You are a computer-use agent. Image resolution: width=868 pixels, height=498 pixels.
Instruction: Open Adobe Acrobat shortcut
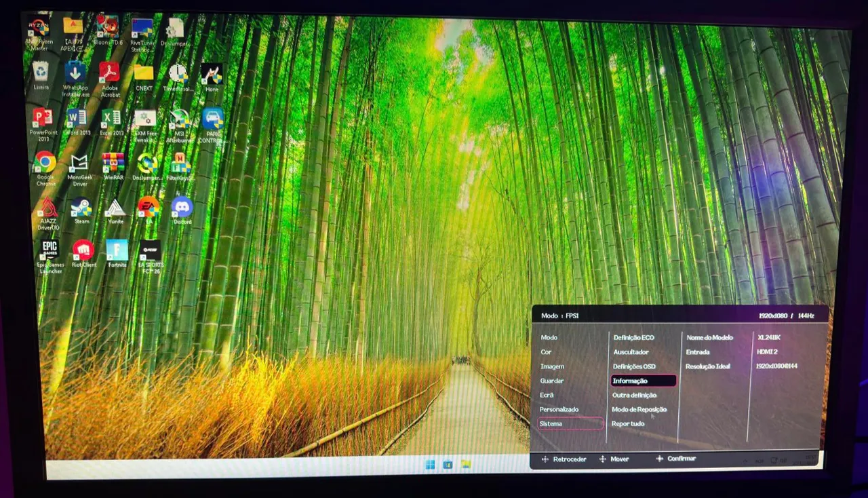click(x=109, y=73)
